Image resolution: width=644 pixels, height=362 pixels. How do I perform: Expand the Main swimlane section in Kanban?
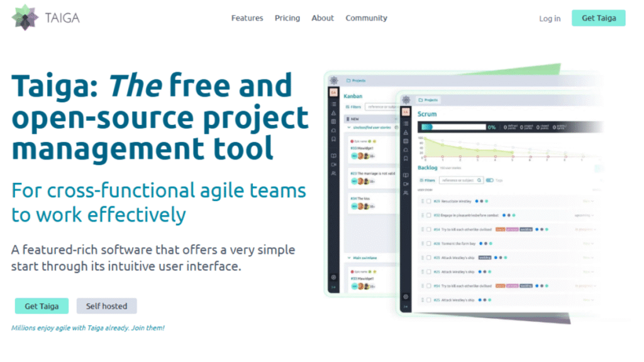[x=348, y=257]
